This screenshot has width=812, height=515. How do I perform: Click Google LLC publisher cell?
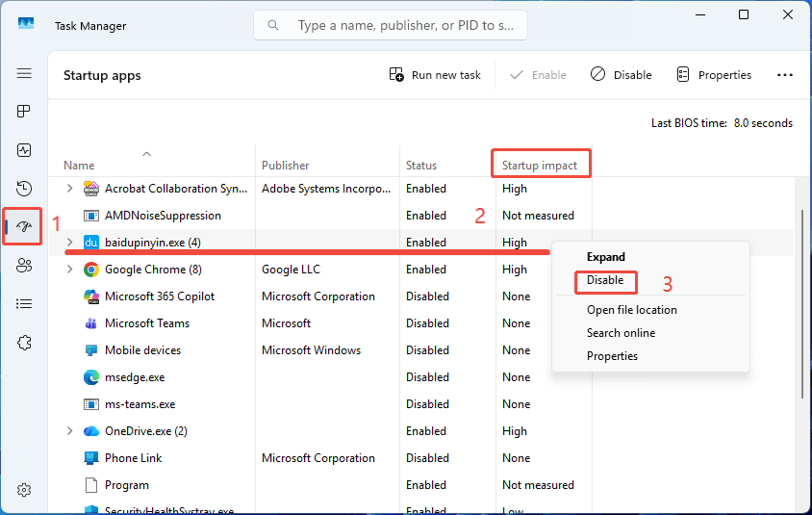coord(291,270)
